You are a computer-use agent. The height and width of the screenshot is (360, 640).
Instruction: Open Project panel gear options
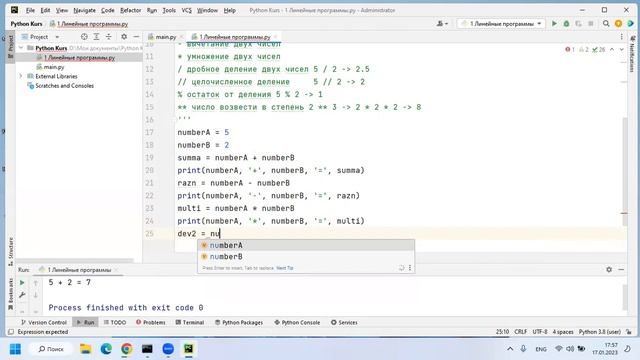tap(124, 37)
